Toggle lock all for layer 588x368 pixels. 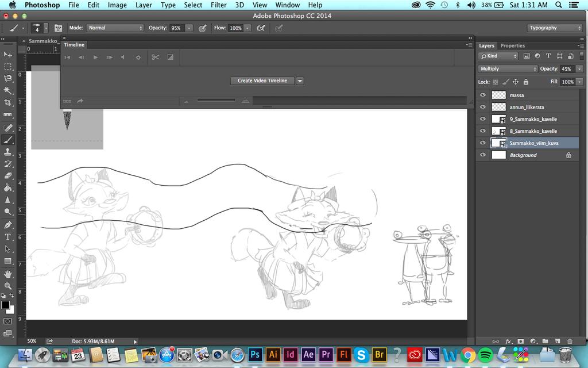point(526,82)
